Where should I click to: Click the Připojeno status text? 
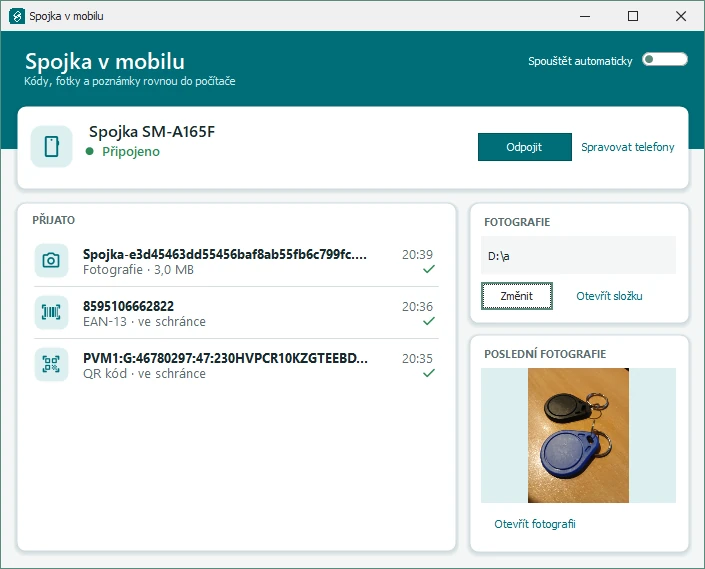(131, 152)
